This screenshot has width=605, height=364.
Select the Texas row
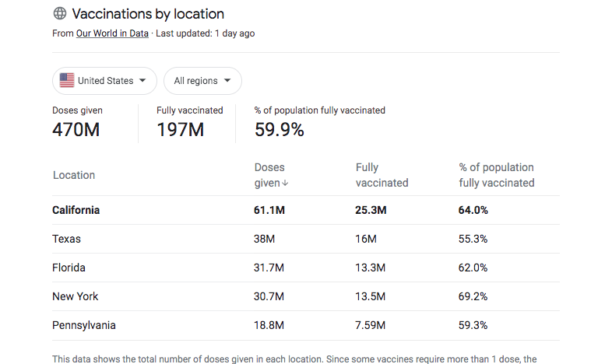point(306,239)
